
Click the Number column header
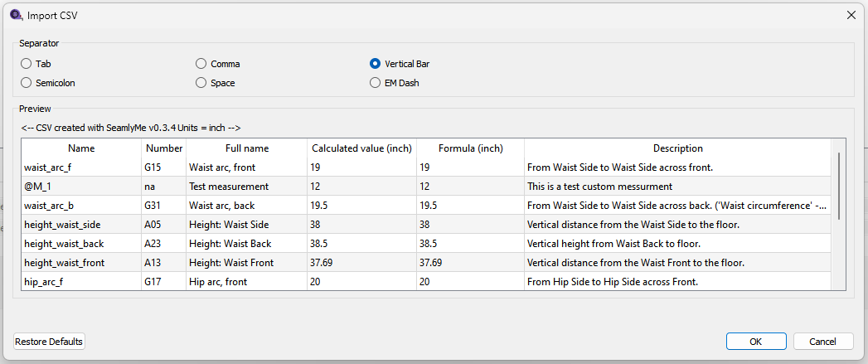[163, 148]
